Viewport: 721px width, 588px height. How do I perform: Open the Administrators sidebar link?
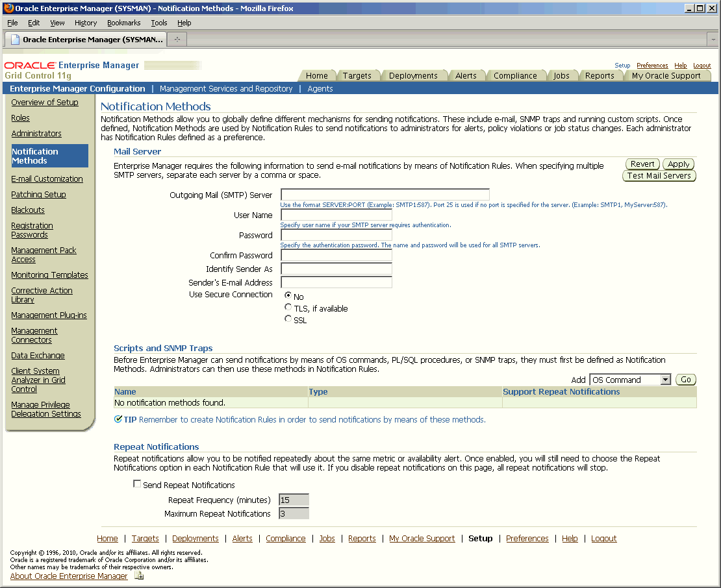(x=36, y=133)
